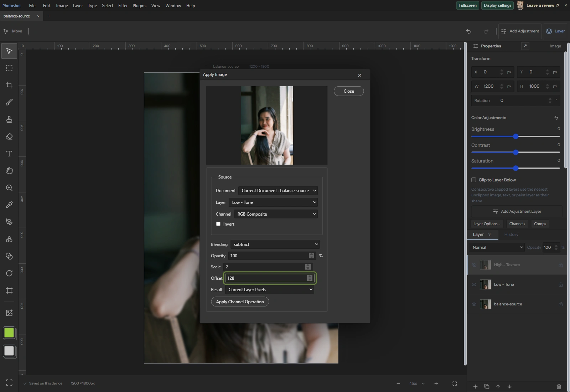Open the Channel RGB Composite dropdown

coord(276,214)
